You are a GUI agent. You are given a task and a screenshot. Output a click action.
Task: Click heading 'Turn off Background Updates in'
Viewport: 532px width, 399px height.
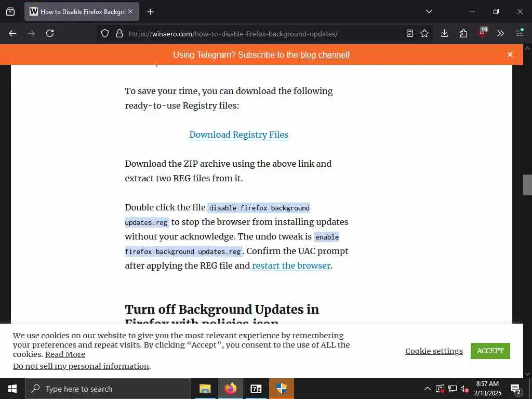(x=222, y=310)
